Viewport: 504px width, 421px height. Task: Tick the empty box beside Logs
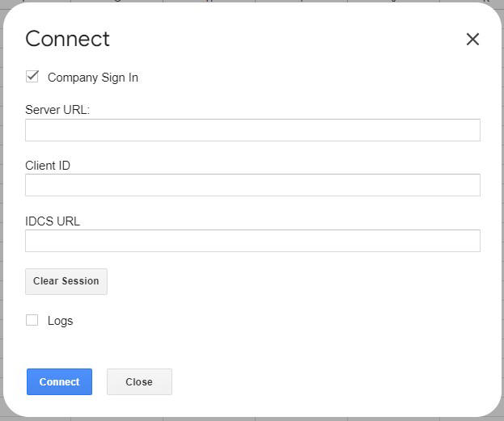pyautogui.click(x=32, y=320)
